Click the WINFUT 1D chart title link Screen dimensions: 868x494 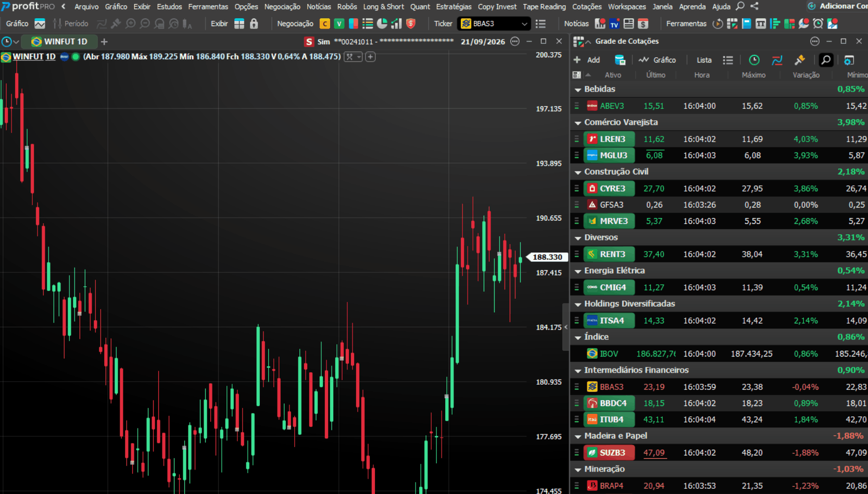coord(34,57)
